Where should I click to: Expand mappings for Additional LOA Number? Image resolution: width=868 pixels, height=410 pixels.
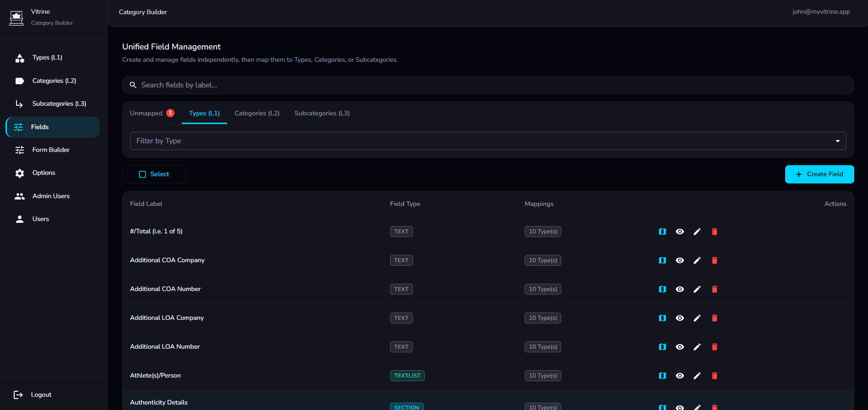tap(542, 347)
